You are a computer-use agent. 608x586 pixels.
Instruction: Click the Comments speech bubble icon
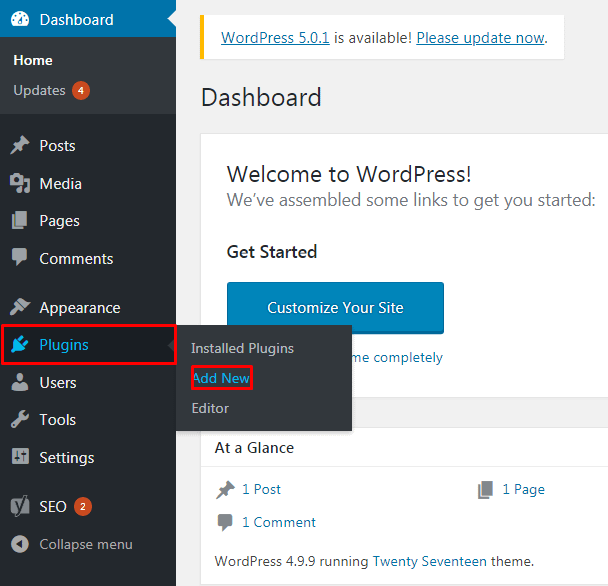(x=19, y=257)
